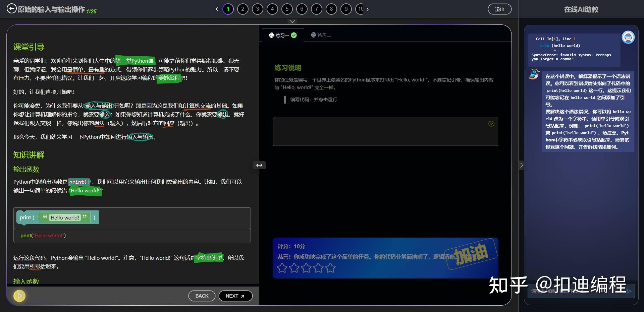Viewport: 644px width, 312px height.
Task: Toggle the first rating star
Action: pos(282,268)
